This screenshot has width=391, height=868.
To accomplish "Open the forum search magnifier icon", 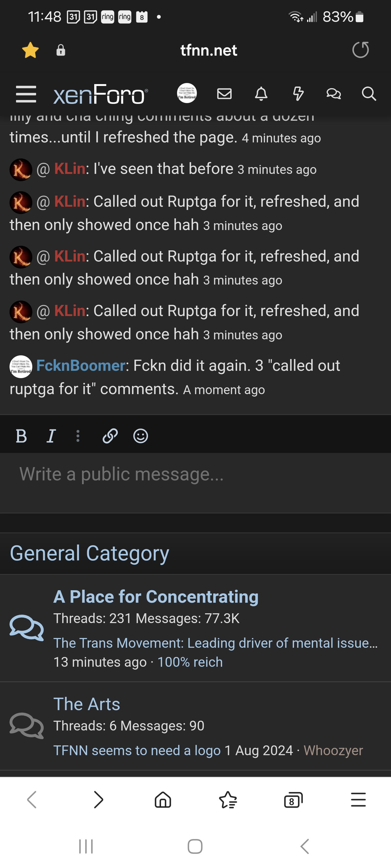I will coord(369,94).
